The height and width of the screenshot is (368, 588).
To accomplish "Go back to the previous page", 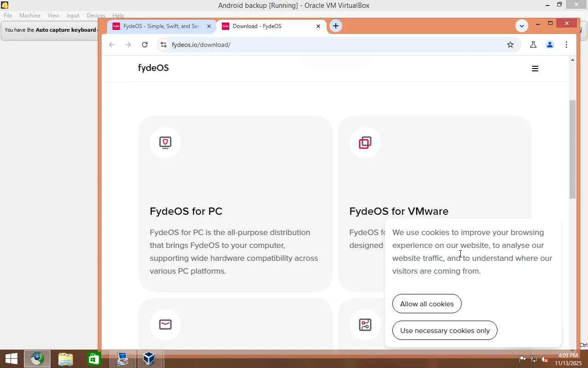I will coord(112,45).
